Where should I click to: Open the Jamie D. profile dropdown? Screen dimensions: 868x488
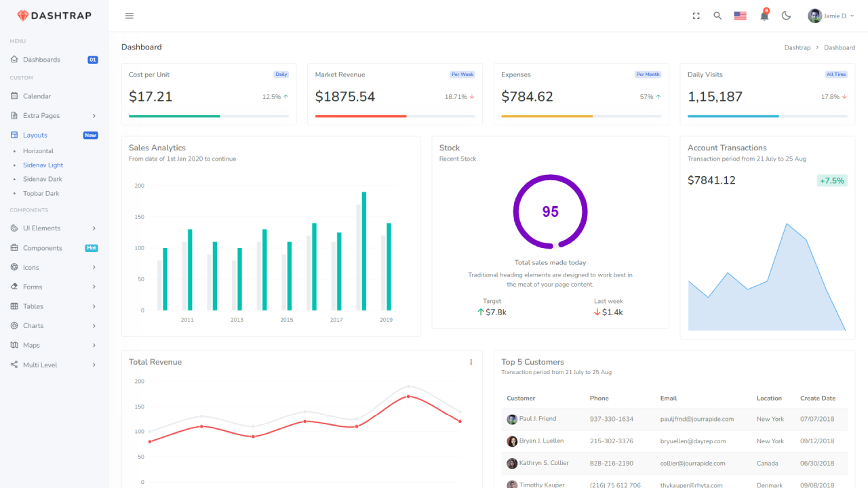tap(831, 16)
